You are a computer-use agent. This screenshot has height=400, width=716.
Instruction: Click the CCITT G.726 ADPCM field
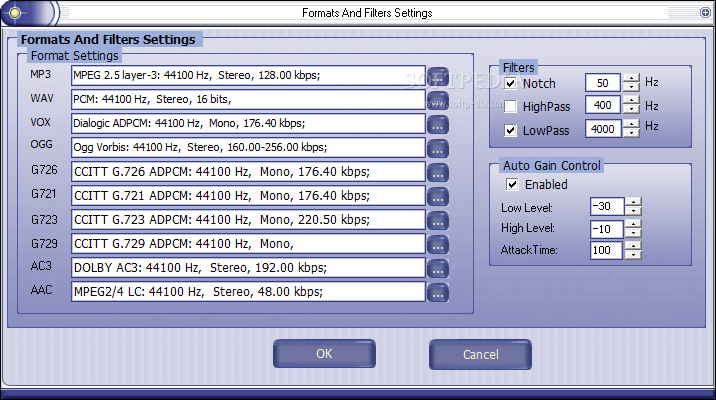click(248, 172)
